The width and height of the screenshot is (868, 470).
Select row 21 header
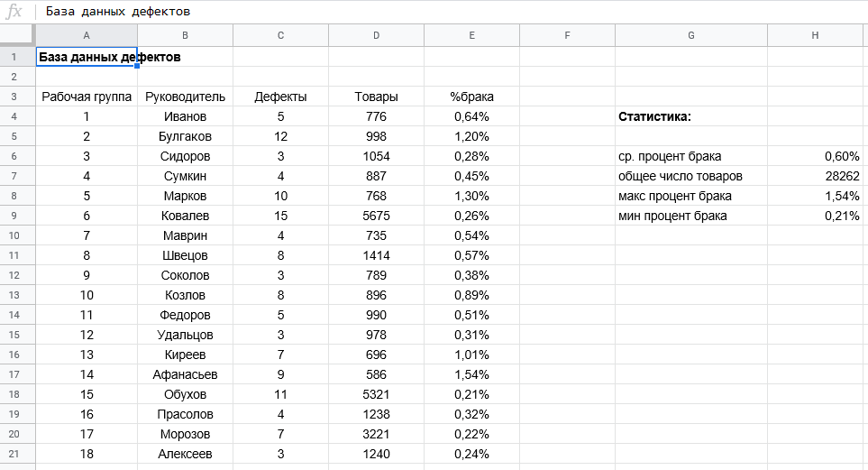point(14,454)
